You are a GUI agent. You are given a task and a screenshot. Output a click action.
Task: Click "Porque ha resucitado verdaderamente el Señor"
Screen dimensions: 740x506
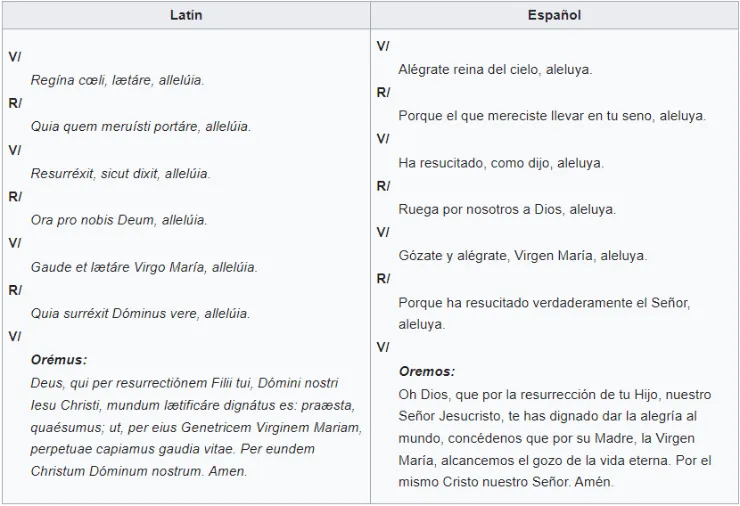click(544, 302)
